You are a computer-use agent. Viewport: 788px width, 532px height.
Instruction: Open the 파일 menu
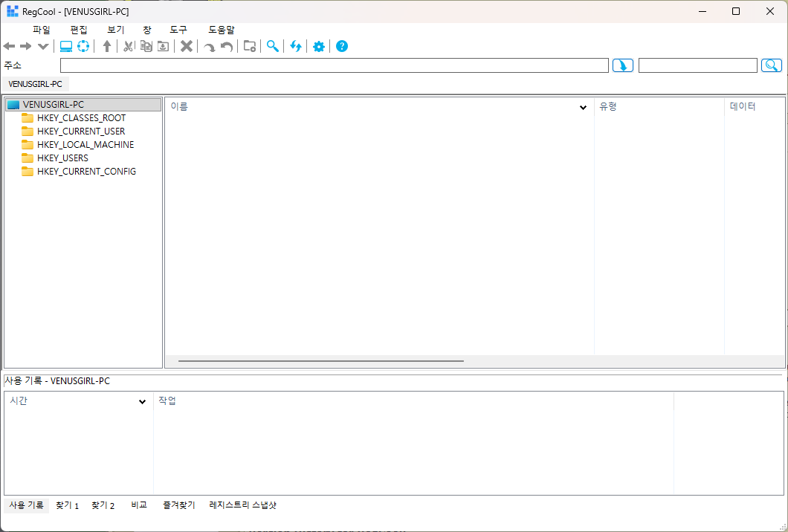click(42, 30)
